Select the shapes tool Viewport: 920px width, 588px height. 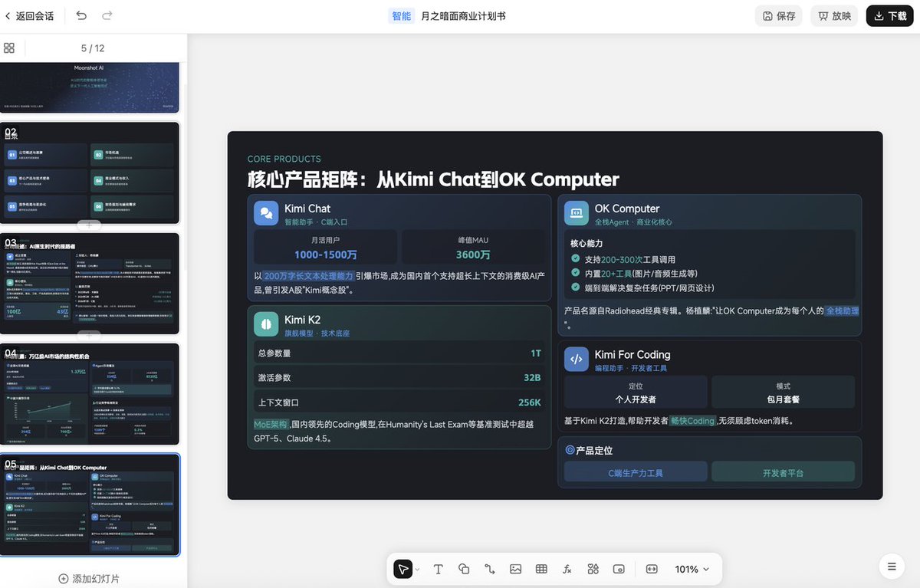[464, 569]
